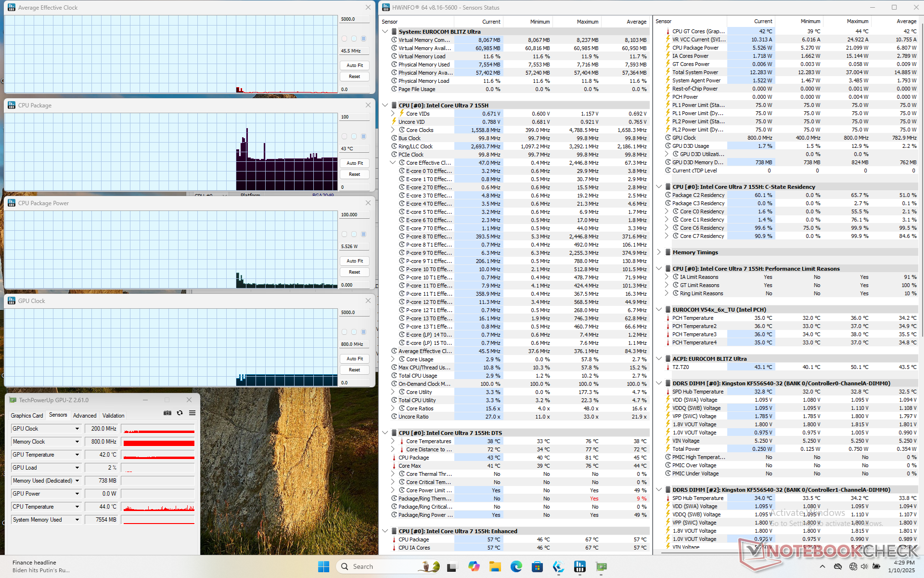Open the Validation tab
The image size is (924, 578).
pos(114,415)
